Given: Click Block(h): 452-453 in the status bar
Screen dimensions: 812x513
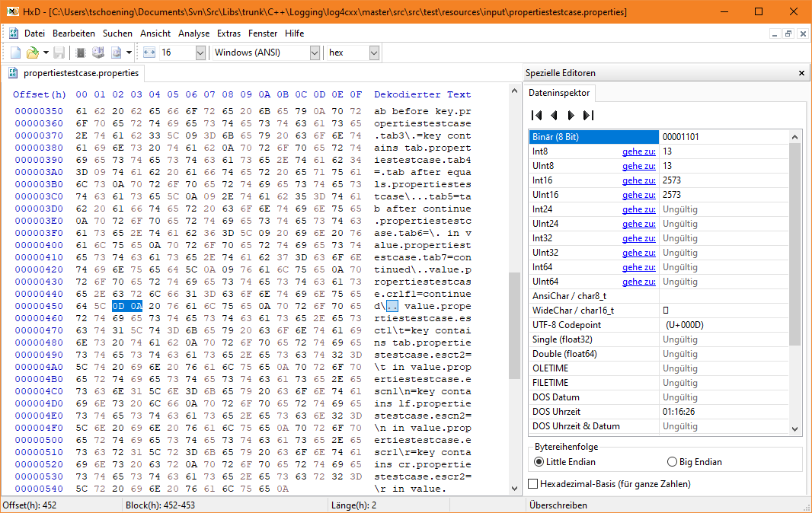Looking at the screenshot, I should (x=161, y=505).
